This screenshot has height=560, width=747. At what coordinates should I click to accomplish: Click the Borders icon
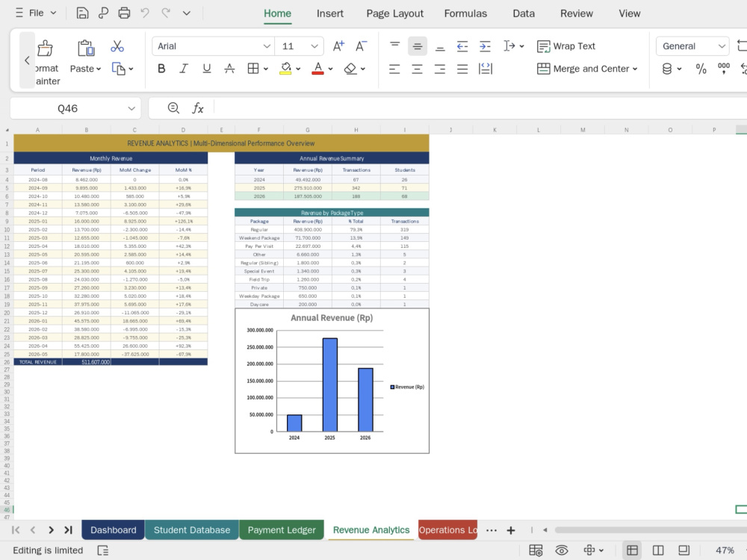[253, 69]
